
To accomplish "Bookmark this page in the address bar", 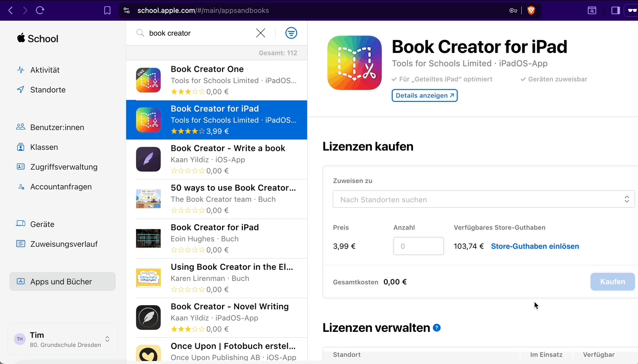I will (x=107, y=10).
